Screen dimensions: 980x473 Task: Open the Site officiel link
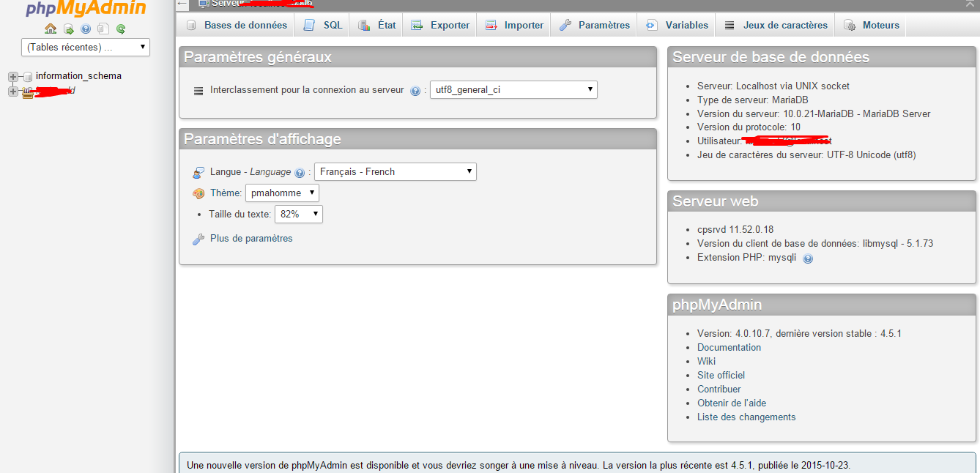tap(721, 375)
